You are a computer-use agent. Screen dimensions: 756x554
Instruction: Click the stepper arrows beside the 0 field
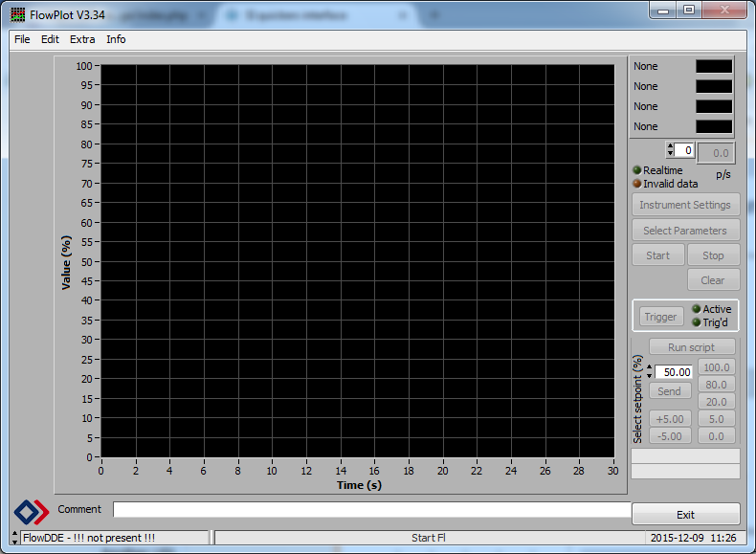tap(670, 150)
